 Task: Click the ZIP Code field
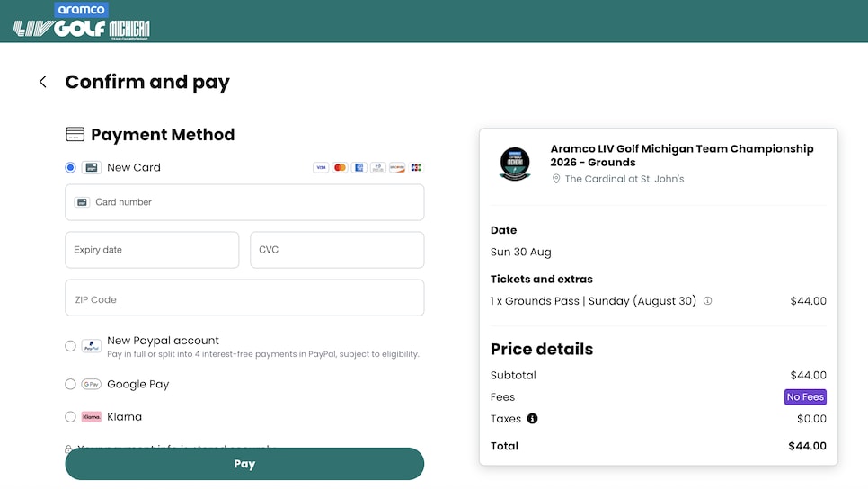pyautogui.click(x=244, y=298)
